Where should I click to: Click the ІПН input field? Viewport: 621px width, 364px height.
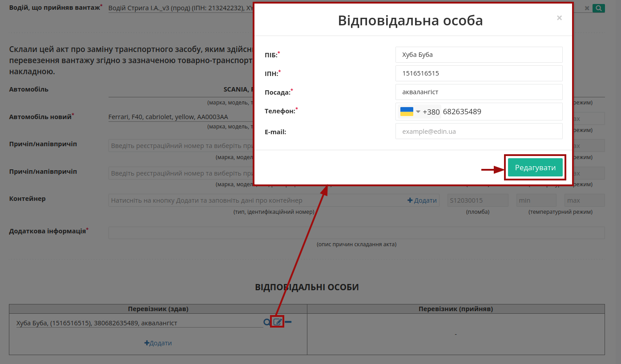(x=479, y=73)
